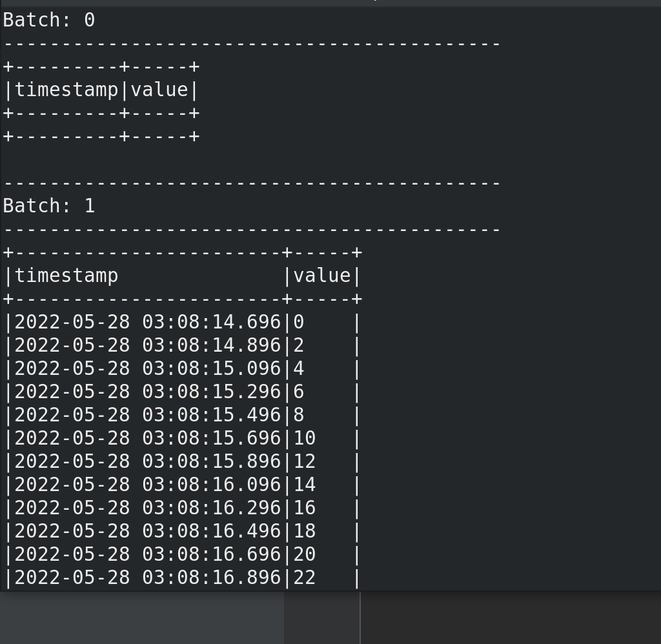Click the value column header in Batch 0
The height and width of the screenshot is (644, 661).
point(159,90)
